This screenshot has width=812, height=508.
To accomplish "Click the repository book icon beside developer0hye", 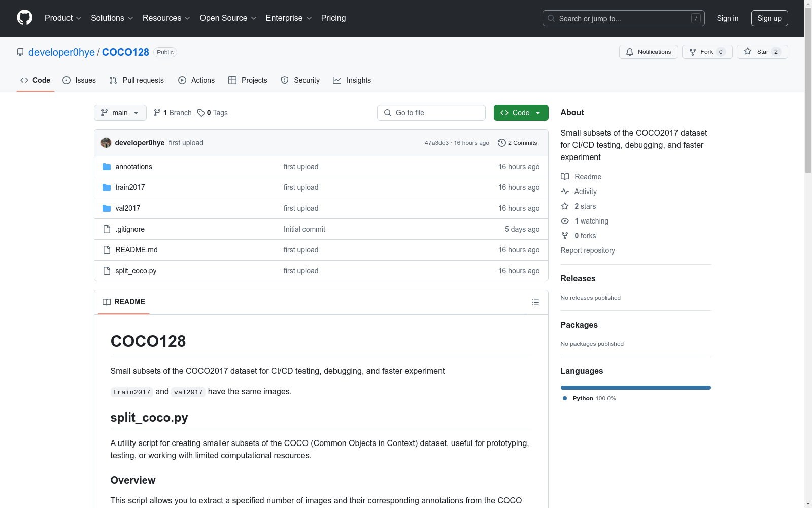I will point(20,52).
